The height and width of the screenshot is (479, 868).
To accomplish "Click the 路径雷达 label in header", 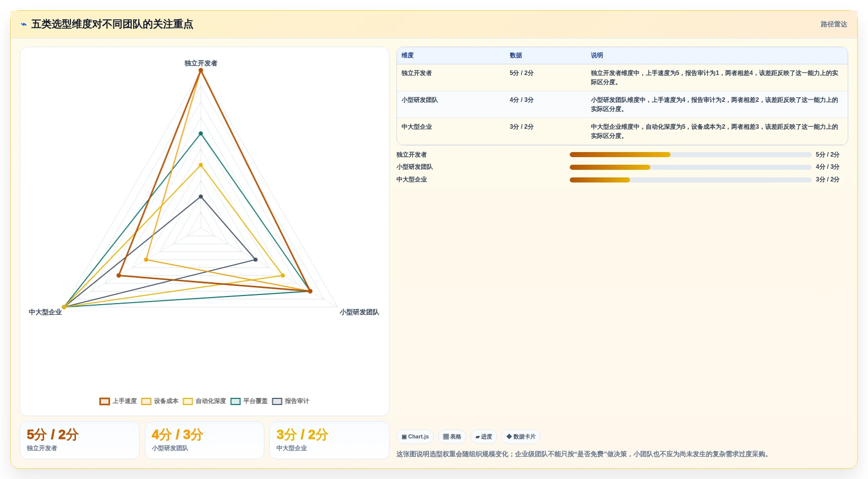I will (834, 24).
